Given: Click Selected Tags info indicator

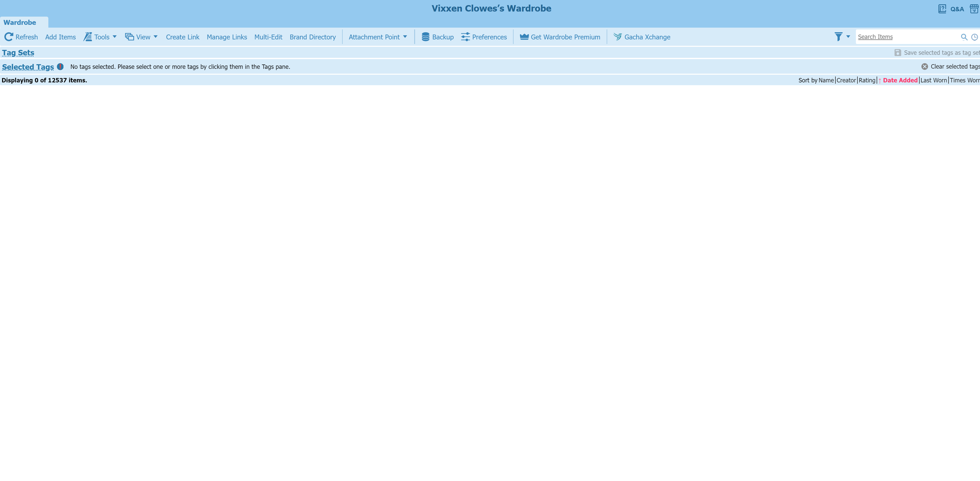Looking at the screenshot, I should click(x=60, y=67).
